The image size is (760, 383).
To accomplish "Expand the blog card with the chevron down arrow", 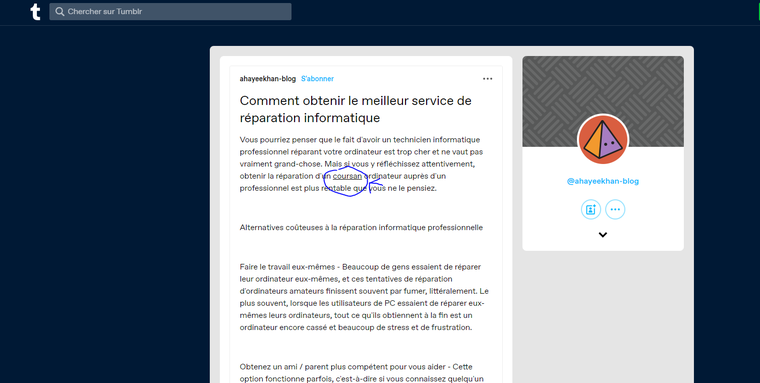I will tap(603, 235).
